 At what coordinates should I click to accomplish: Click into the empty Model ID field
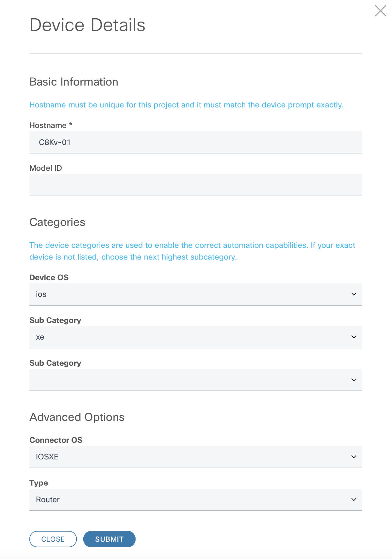(x=195, y=185)
